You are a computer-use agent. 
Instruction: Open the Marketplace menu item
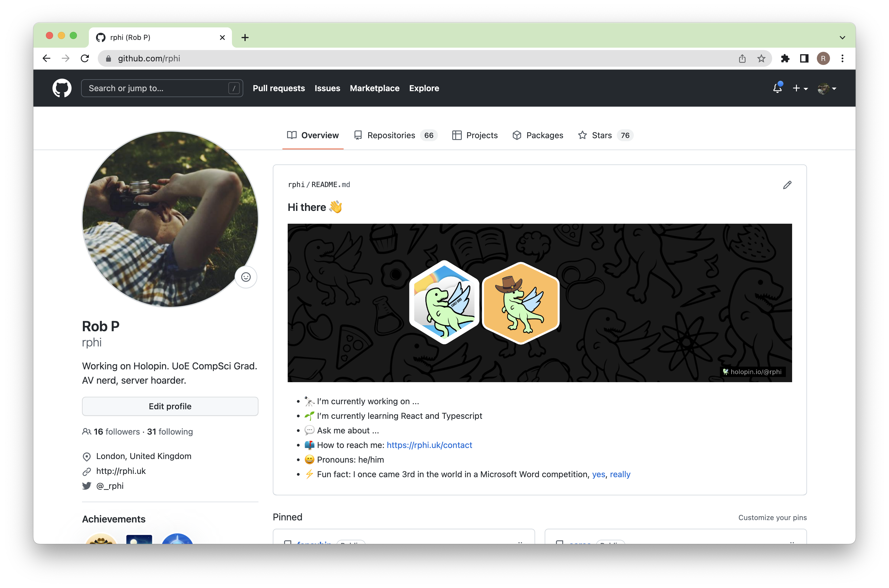(374, 88)
